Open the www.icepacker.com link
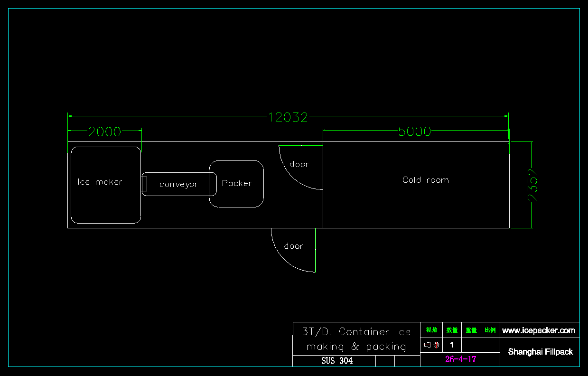 [539, 330]
